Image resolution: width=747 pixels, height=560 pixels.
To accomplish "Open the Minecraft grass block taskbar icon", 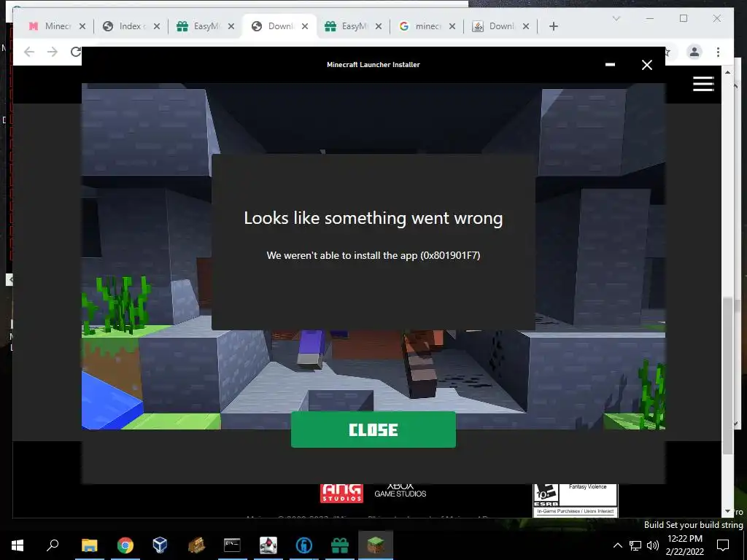I will [x=376, y=544].
